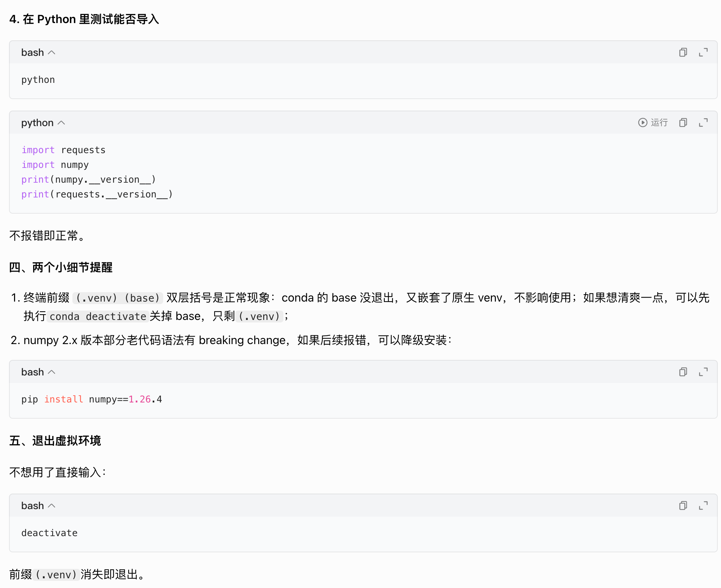
Task: Click the 'import numpy' code line
Action: coord(55,165)
